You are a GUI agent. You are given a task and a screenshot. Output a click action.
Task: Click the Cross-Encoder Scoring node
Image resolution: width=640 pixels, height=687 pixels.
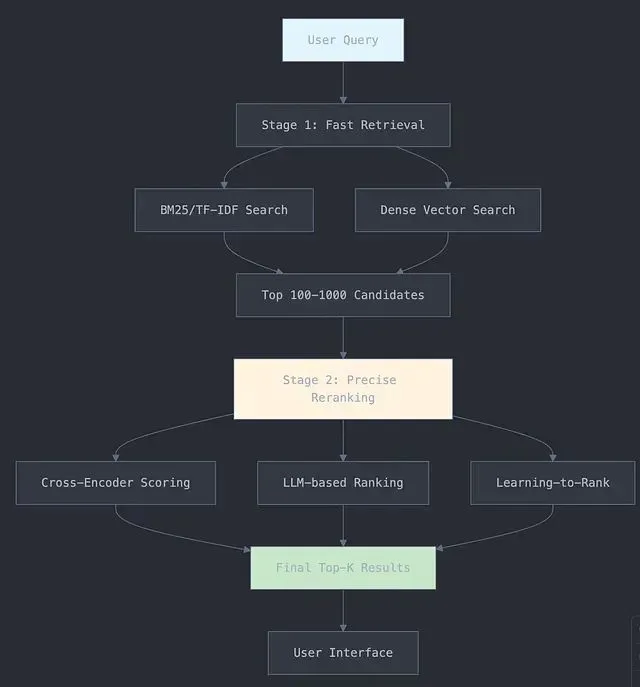pyautogui.click(x=115, y=482)
